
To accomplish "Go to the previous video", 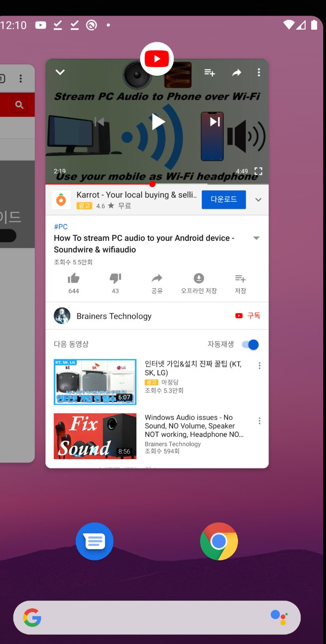I will [x=99, y=122].
